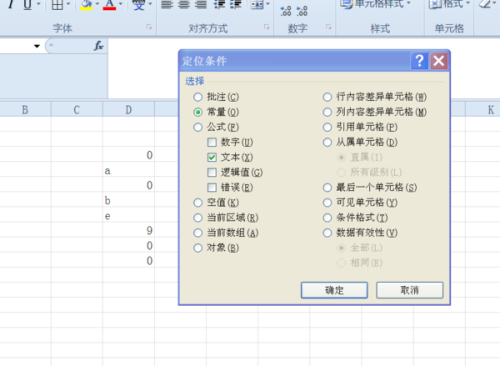Open the font color dropdown arrow
Viewport: 500px width, 366px height.
(x=121, y=4)
